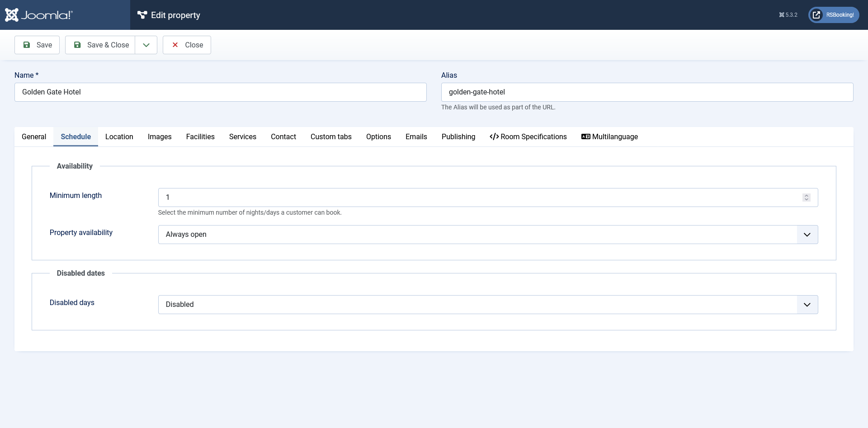This screenshot has width=868, height=428.
Task: Open the RSBooking! external link button
Action: pos(834,15)
